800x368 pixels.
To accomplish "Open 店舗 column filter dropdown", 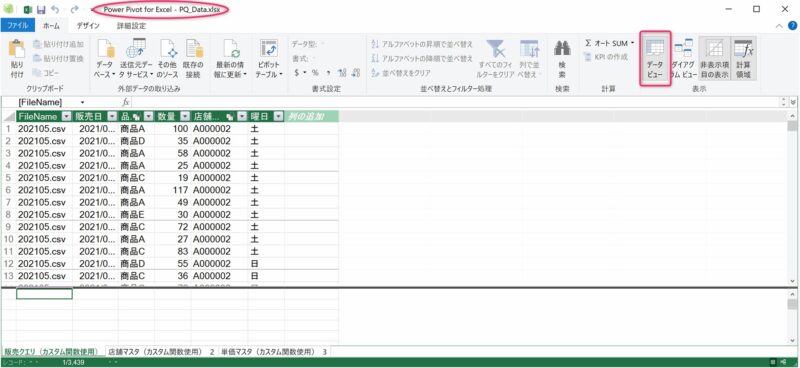I will pyautogui.click(x=242, y=116).
